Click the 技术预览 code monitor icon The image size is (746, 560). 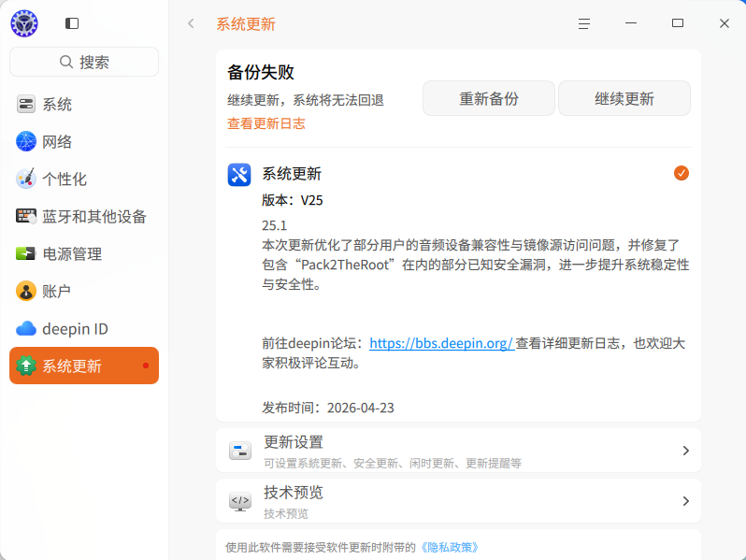240,501
